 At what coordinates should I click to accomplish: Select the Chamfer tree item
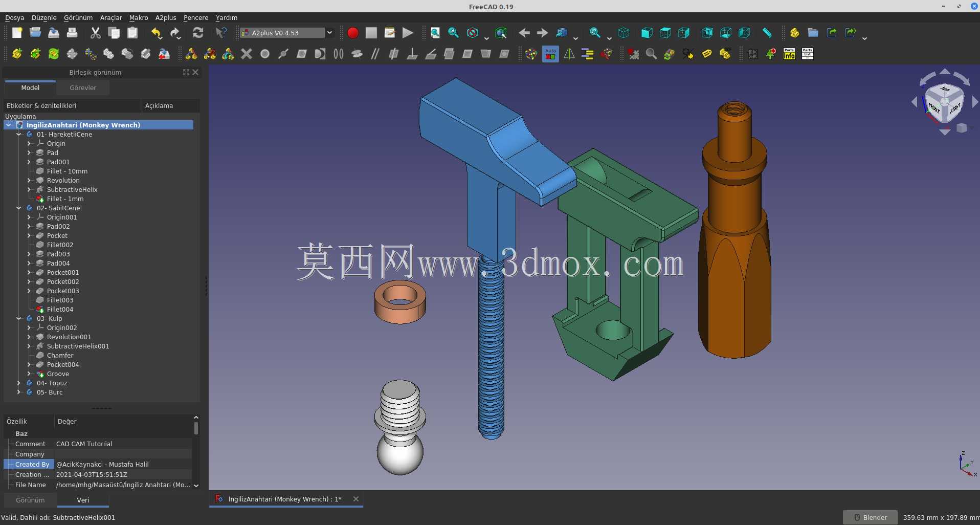pos(60,356)
